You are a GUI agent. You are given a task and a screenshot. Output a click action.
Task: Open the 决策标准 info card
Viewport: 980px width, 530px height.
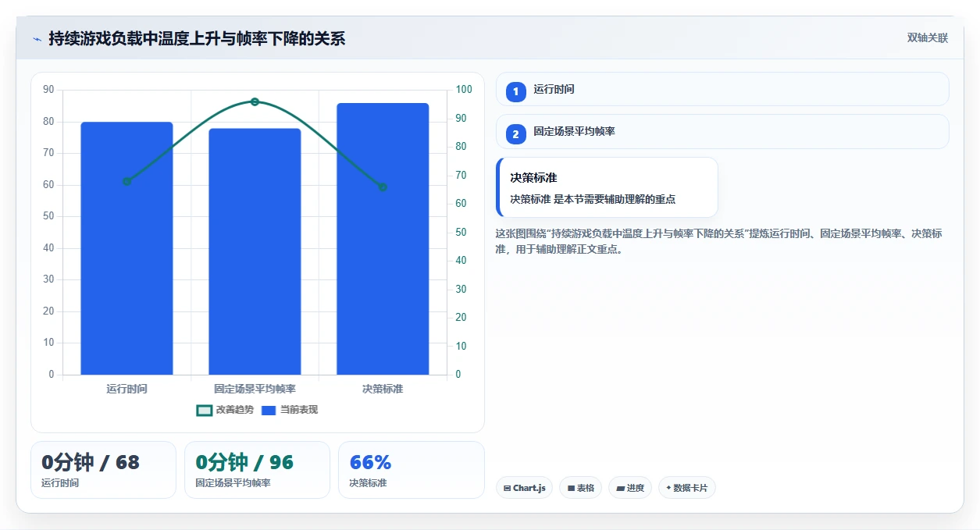pyautogui.click(x=607, y=187)
